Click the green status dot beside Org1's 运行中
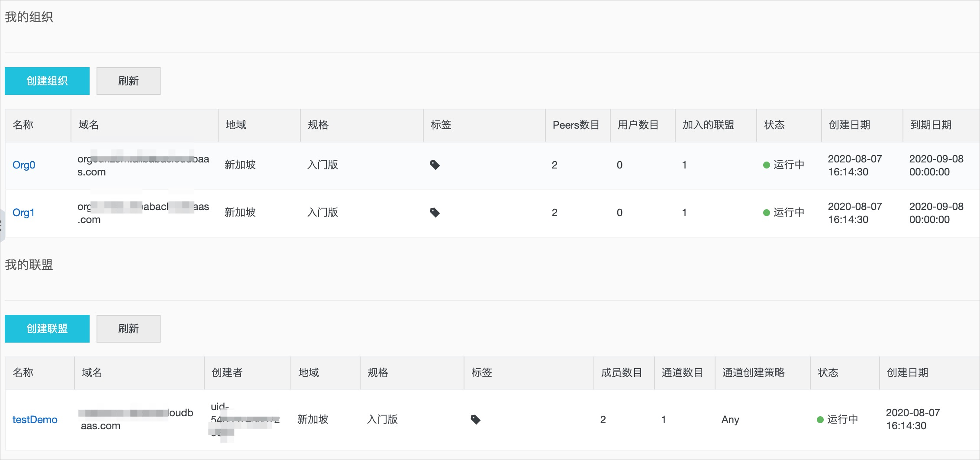 point(767,212)
